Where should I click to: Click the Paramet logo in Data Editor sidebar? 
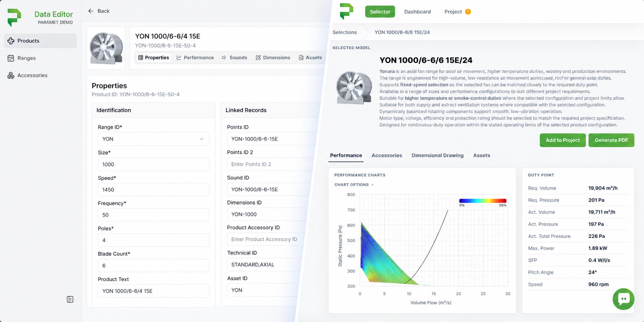(x=15, y=17)
